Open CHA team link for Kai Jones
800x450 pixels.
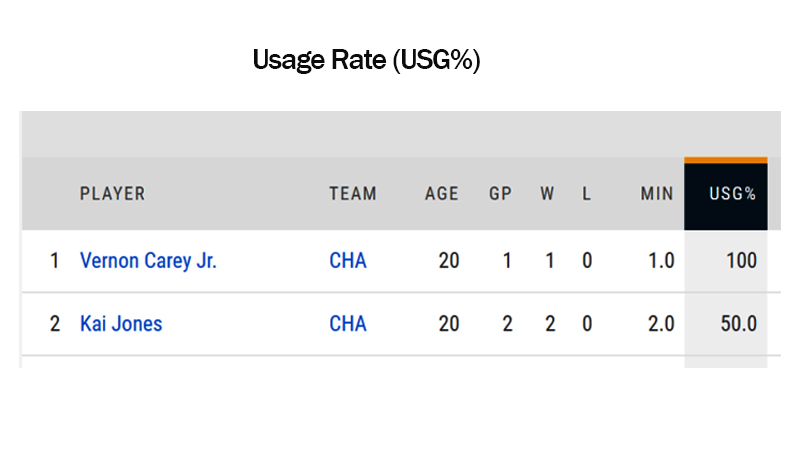(x=348, y=324)
